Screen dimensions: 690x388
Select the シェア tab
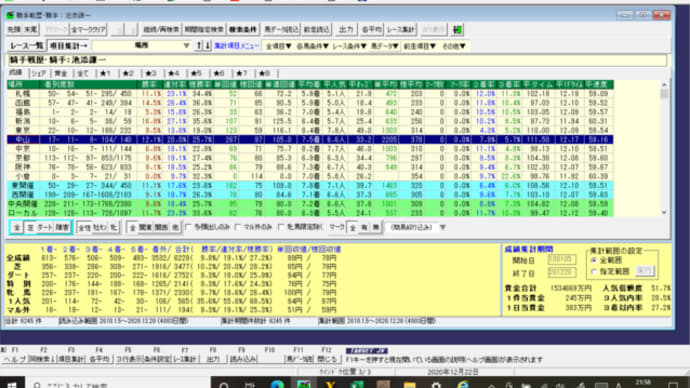38,73
